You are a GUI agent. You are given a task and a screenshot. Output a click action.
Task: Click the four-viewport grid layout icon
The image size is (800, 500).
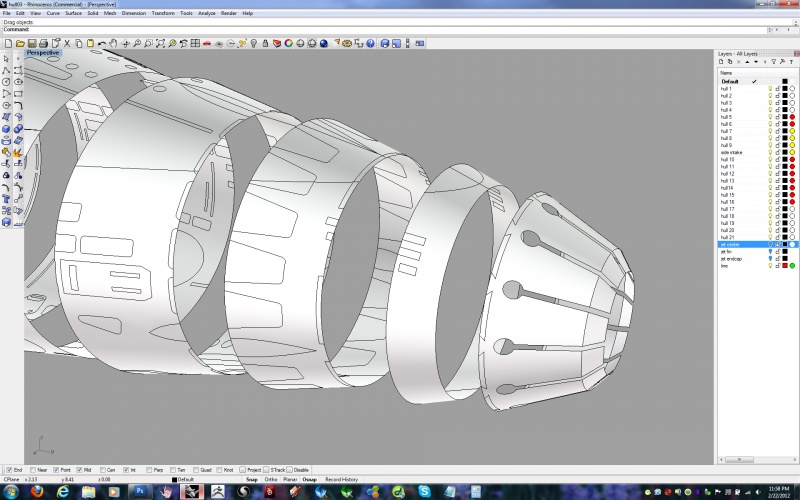[195, 43]
